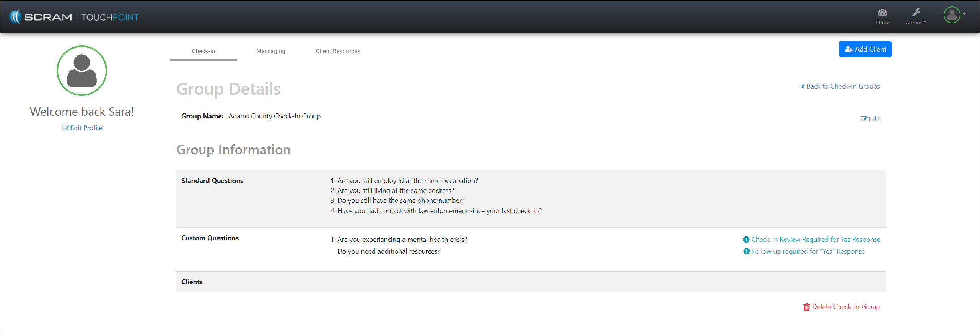Click the user avatar in header
The width and height of the screenshot is (980, 335).
coord(952,15)
